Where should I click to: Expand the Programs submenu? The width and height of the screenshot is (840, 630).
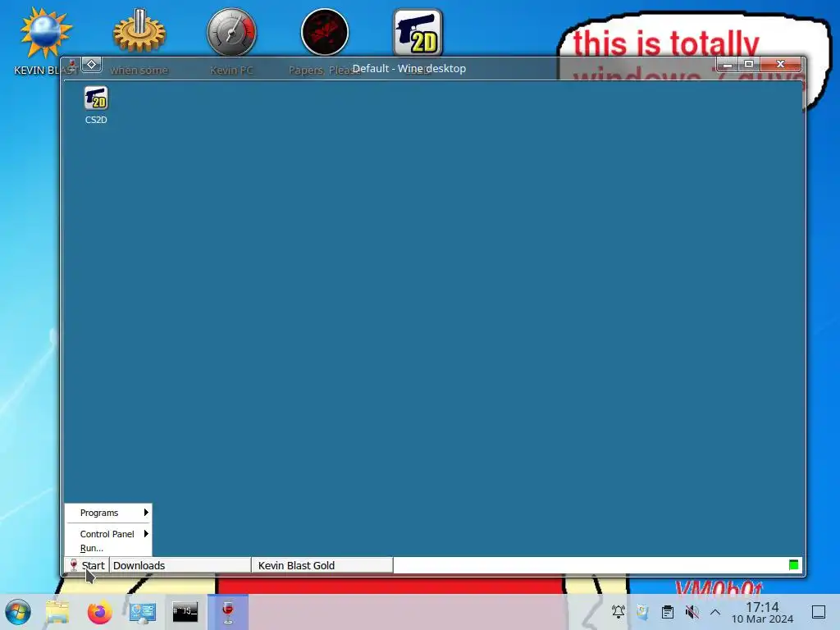coord(108,513)
